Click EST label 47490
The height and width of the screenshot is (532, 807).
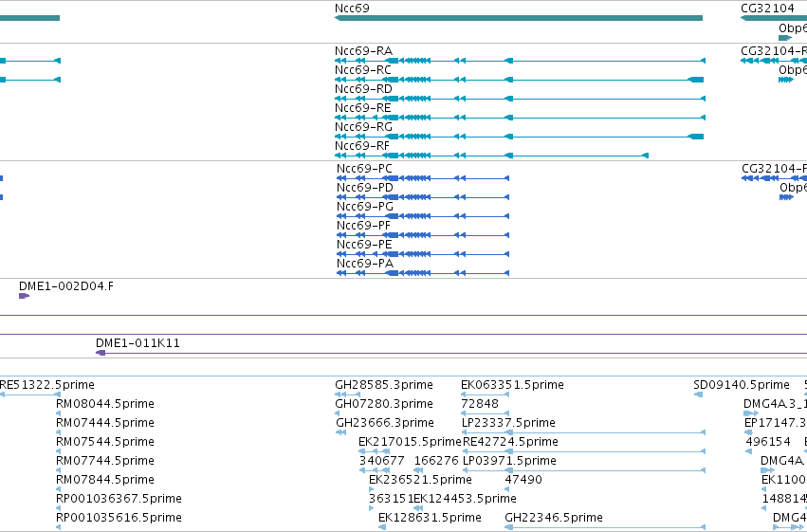(523, 481)
